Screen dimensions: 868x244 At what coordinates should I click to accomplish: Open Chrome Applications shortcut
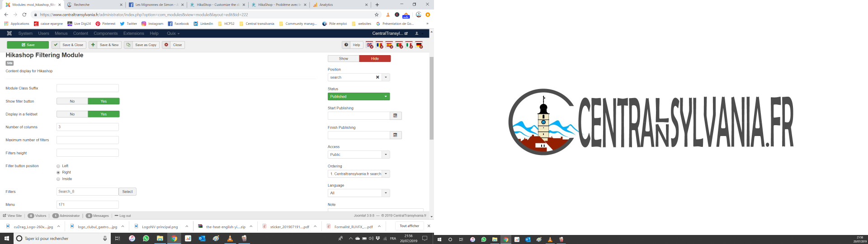coord(17,23)
